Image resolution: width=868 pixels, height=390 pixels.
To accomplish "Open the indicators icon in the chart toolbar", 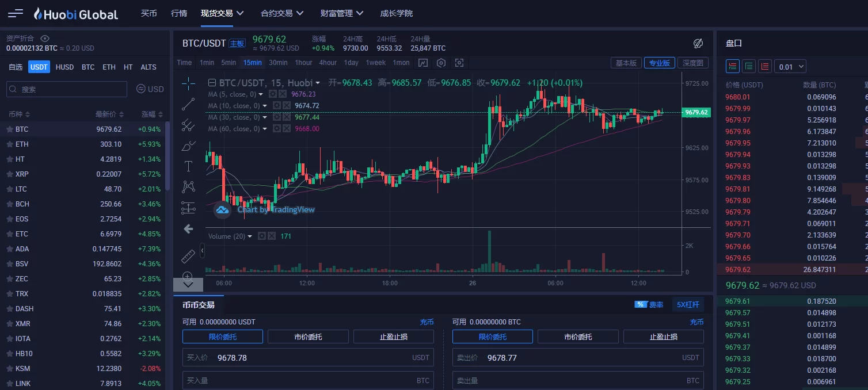I will 423,63.
